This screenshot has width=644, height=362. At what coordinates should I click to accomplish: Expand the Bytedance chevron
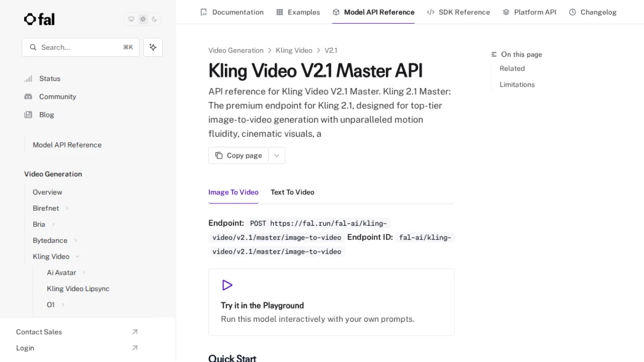(76, 240)
